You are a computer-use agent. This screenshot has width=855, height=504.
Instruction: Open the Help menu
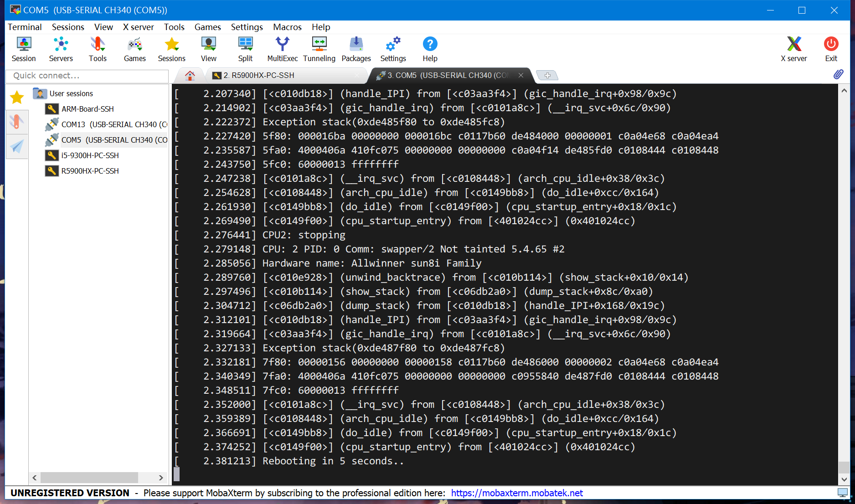321,27
